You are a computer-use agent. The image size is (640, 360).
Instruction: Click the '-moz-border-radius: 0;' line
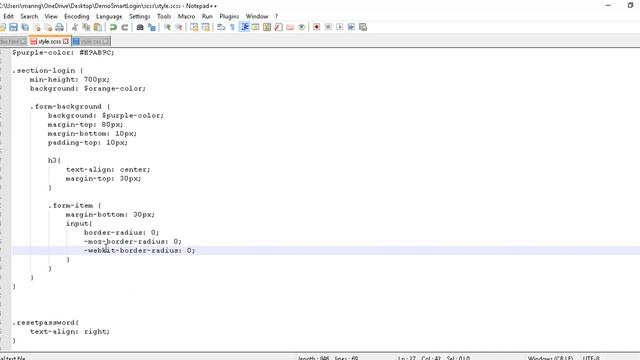(133, 241)
